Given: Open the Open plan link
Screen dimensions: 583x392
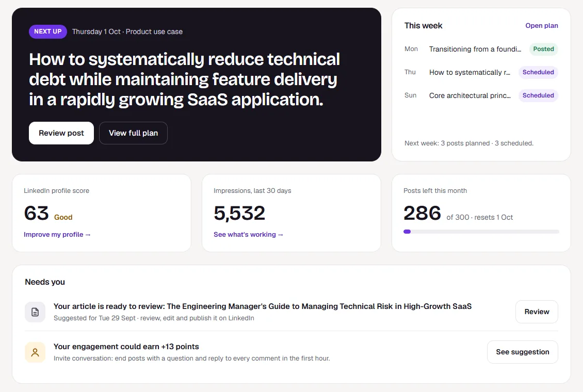Looking at the screenshot, I should tap(541, 26).
